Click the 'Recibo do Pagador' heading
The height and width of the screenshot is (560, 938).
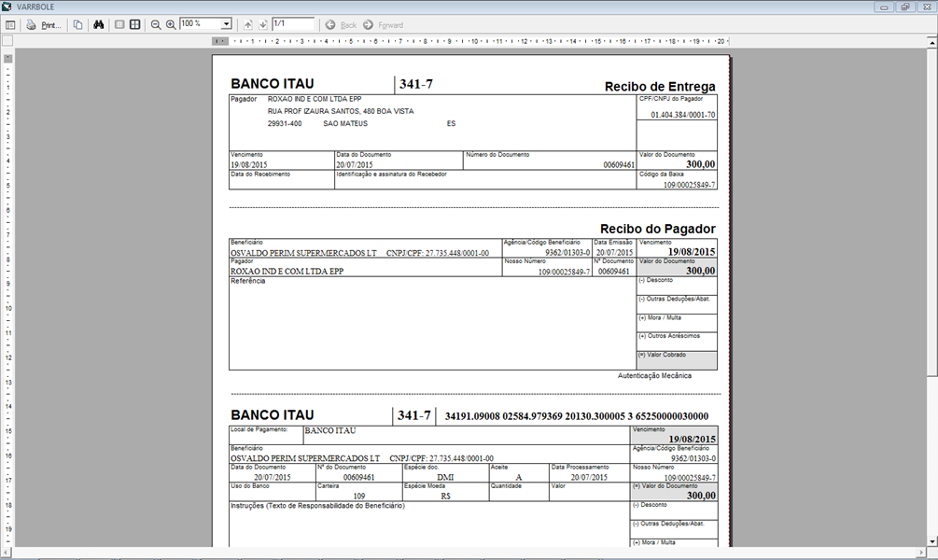pos(658,229)
